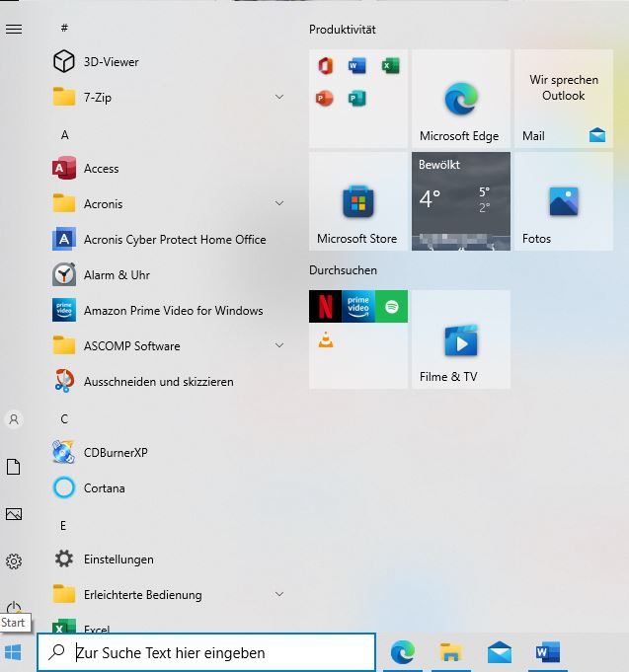Open the Filme & TV tile
This screenshot has width=629, height=672.
coord(461,339)
